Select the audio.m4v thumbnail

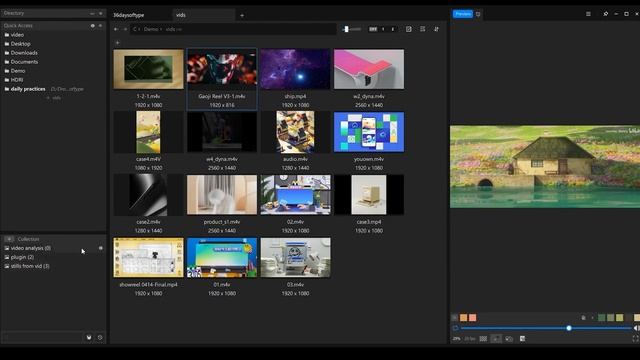point(296,132)
